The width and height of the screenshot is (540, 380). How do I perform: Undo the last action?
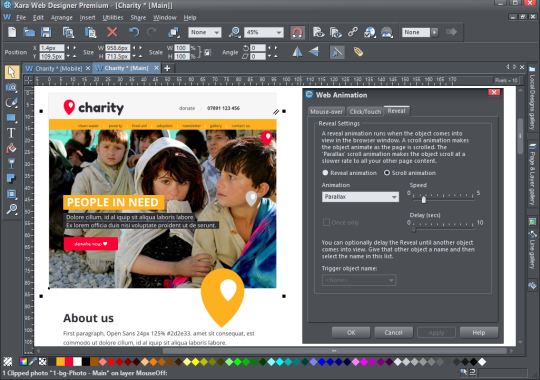[x=134, y=32]
